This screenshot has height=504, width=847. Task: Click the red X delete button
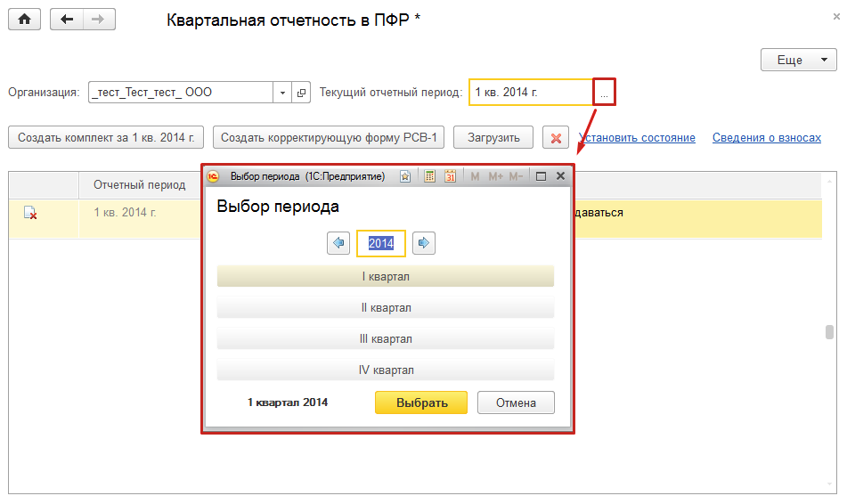[x=556, y=138]
